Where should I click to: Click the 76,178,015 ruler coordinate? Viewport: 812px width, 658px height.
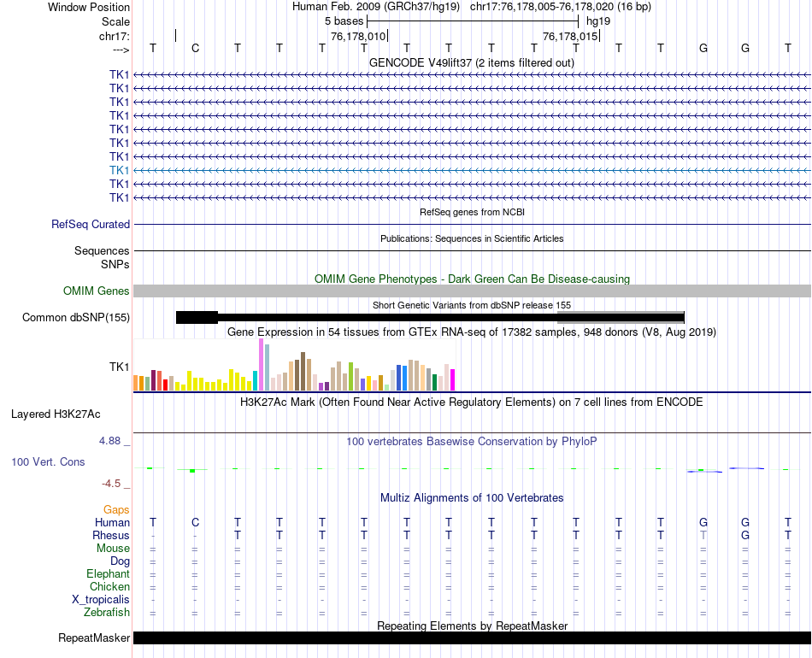tap(570, 36)
